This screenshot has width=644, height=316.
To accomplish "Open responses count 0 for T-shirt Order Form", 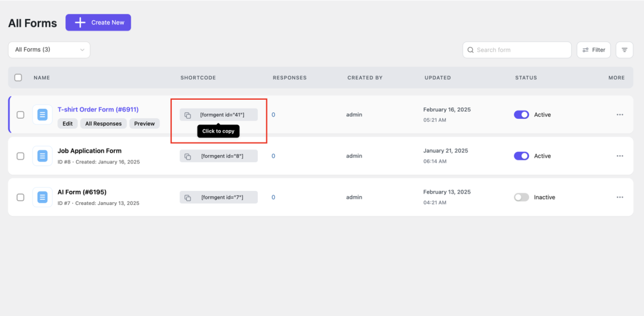I will pyautogui.click(x=273, y=115).
